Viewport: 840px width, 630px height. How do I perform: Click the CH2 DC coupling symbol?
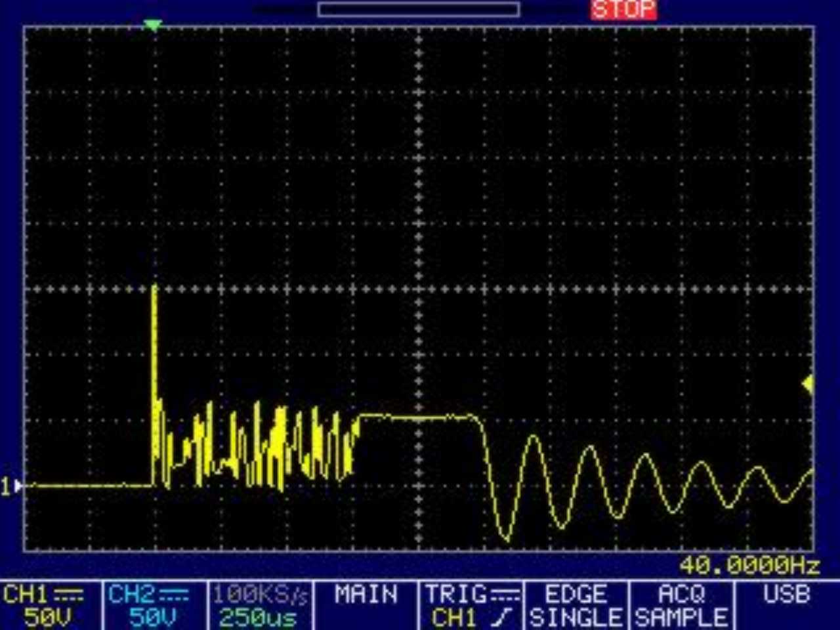pyautogui.click(x=174, y=596)
